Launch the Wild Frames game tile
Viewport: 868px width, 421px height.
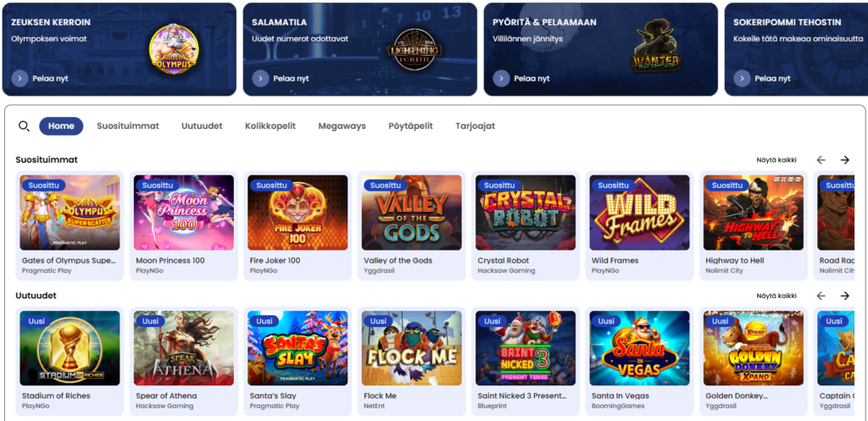click(639, 213)
